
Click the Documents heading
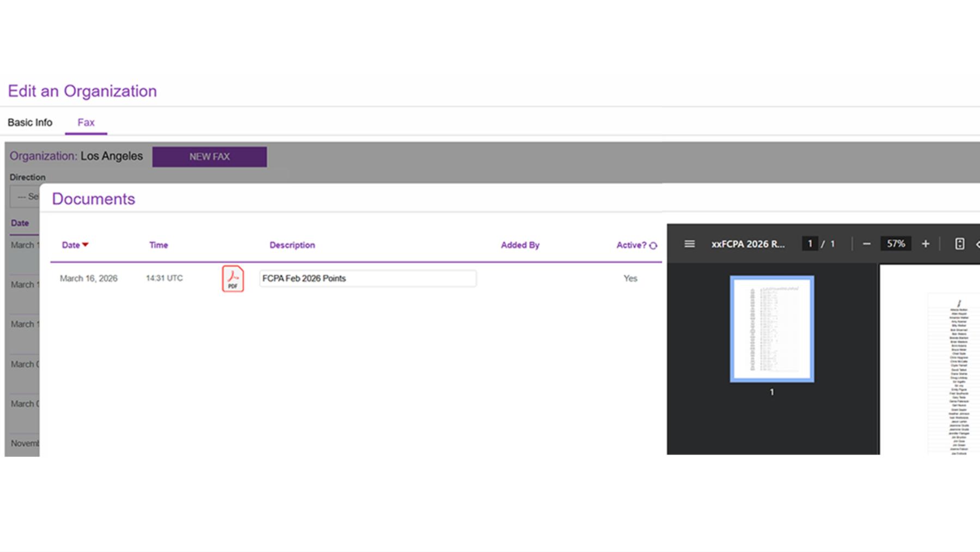94,199
